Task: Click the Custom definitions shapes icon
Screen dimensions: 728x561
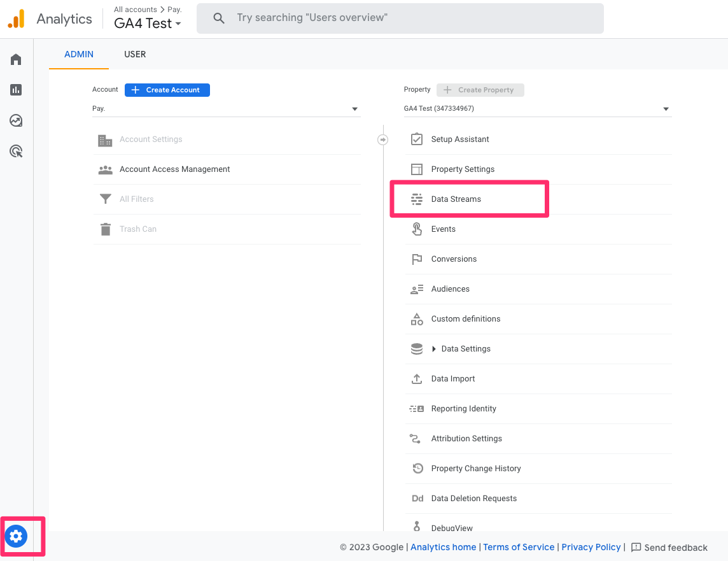Action: 417,319
